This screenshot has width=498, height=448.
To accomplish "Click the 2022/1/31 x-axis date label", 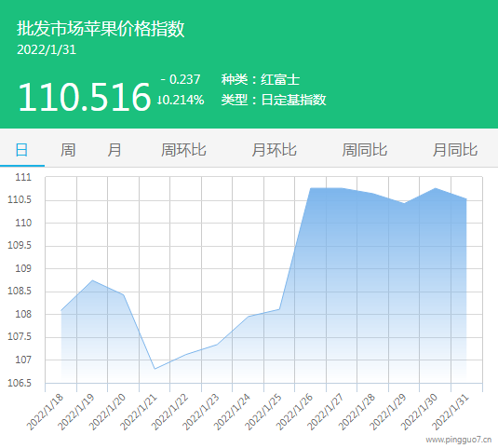I will click(x=451, y=412).
